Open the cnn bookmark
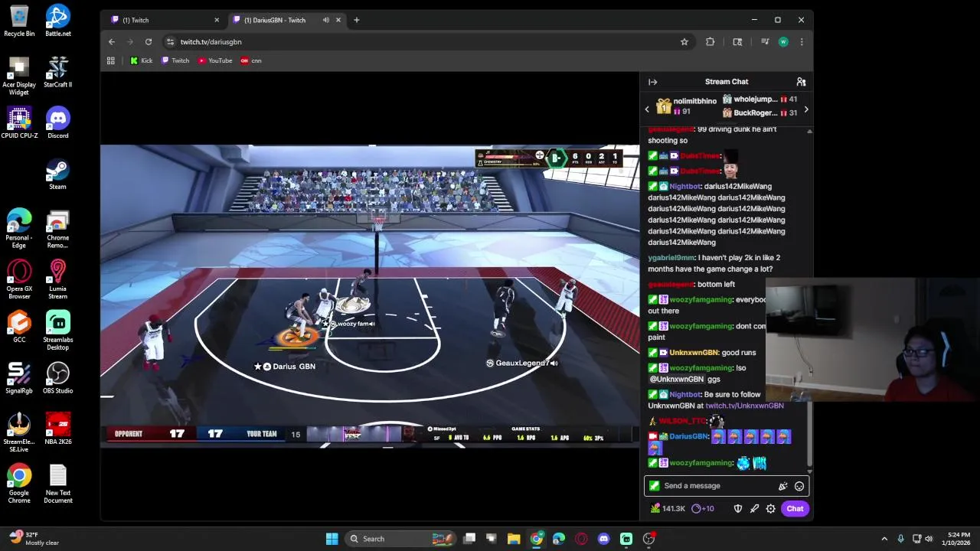 (x=251, y=60)
